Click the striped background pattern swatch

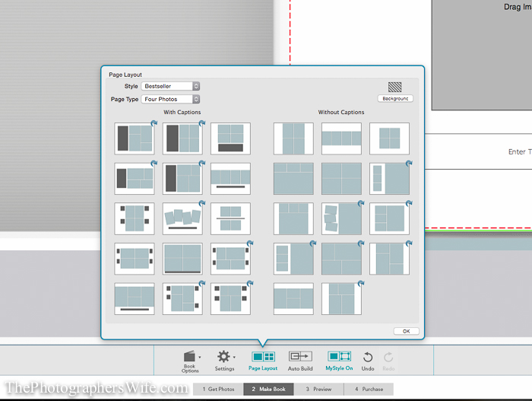pos(395,87)
